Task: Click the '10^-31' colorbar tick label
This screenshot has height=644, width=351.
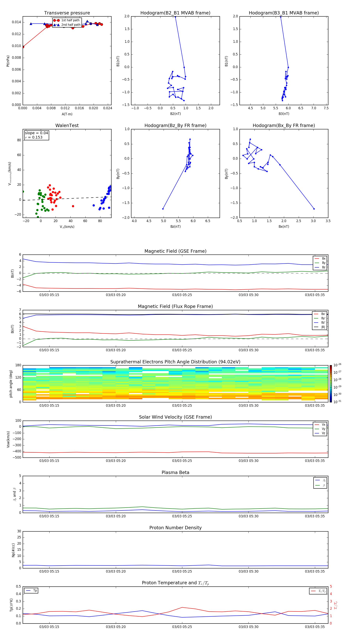Action: tap(337, 402)
